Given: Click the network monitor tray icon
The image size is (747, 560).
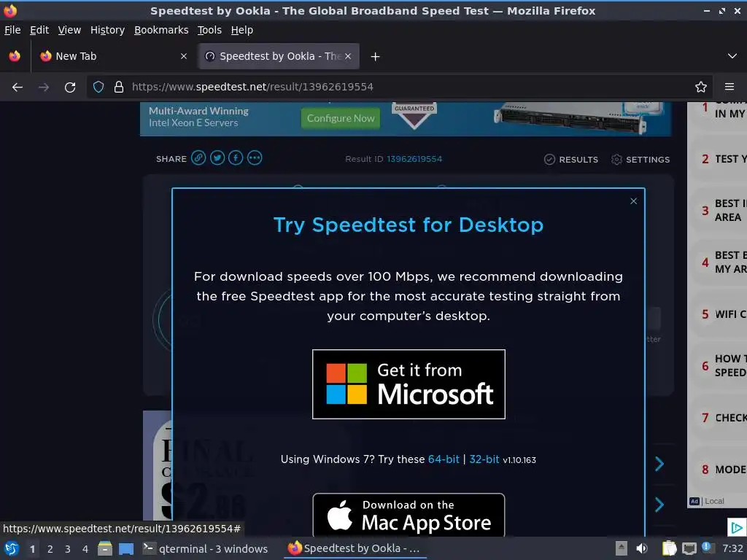Looking at the screenshot, I should pos(689,548).
